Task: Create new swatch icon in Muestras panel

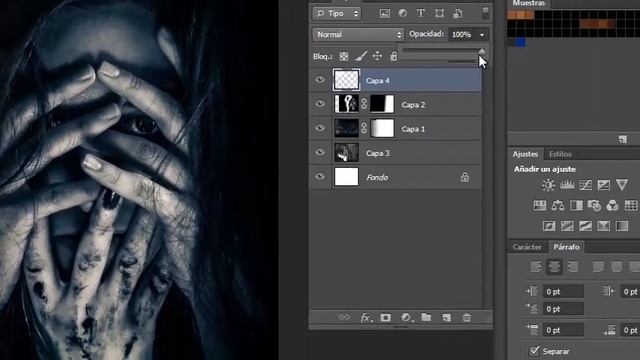Action: 622,139
